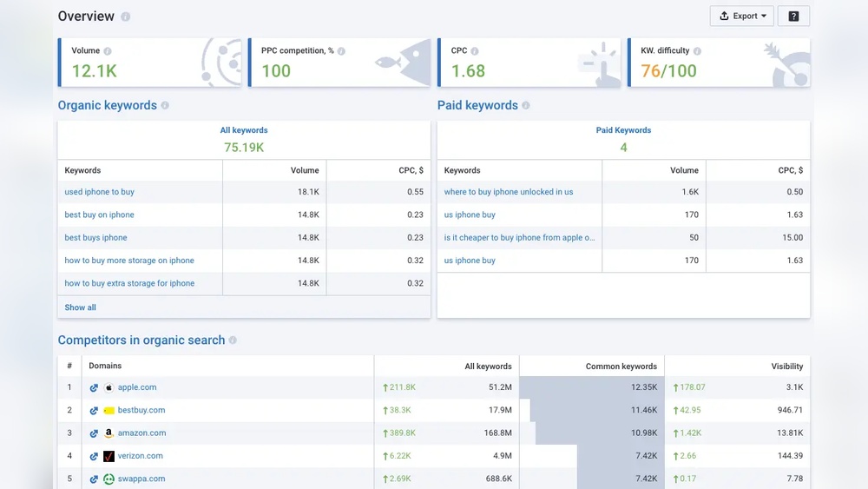Image resolution: width=868 pixels, height=489 pixels.
Task: Open keyword 'best buys iphone'
Action: (x=95, y=237)
